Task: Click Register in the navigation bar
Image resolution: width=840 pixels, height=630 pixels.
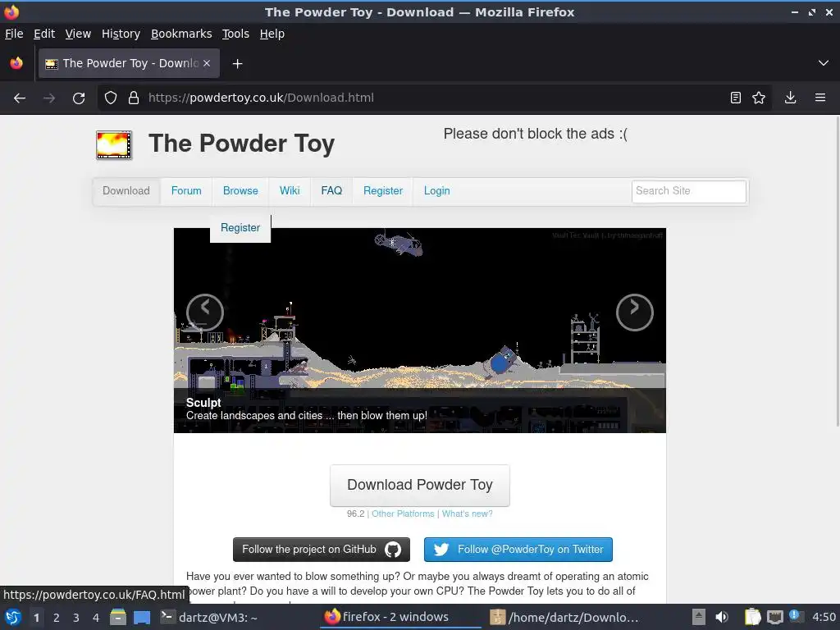Action: click(383, 191)
